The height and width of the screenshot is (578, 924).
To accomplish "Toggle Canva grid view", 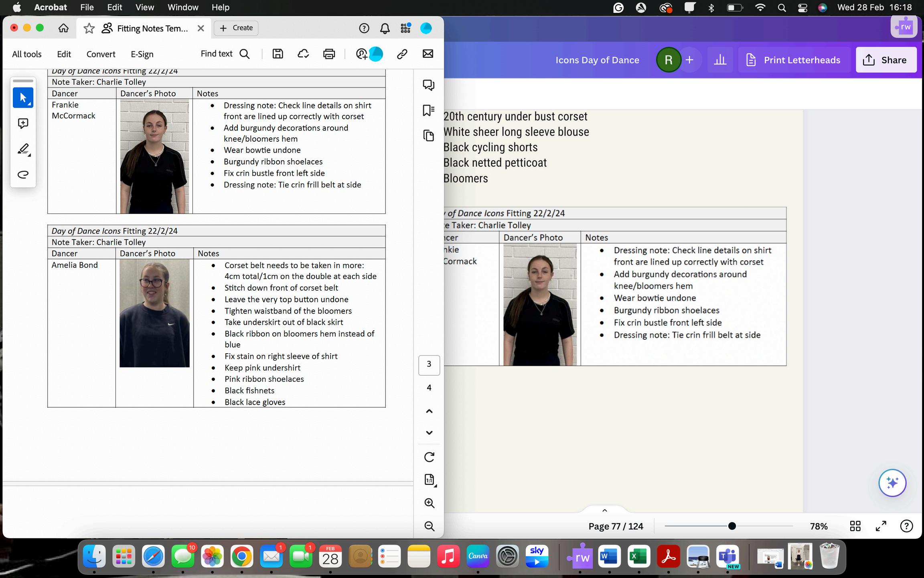I will click(855, 526).
